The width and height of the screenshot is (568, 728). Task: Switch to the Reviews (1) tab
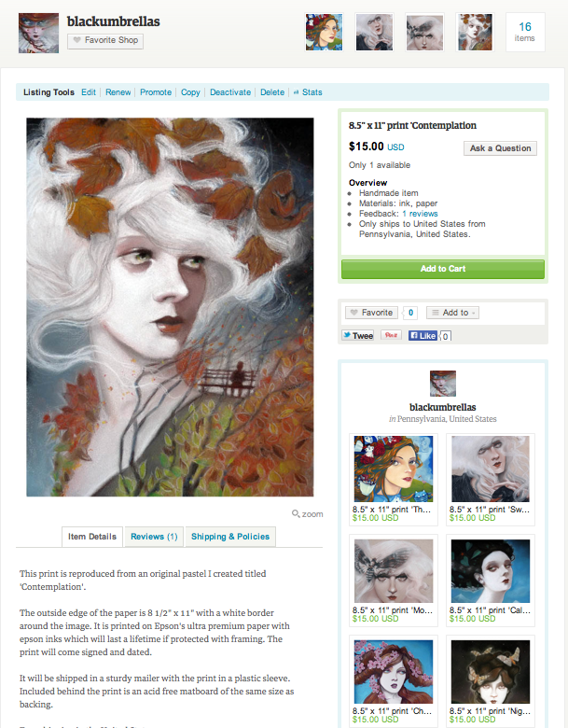pyautogui.click(x=154, y=537)
